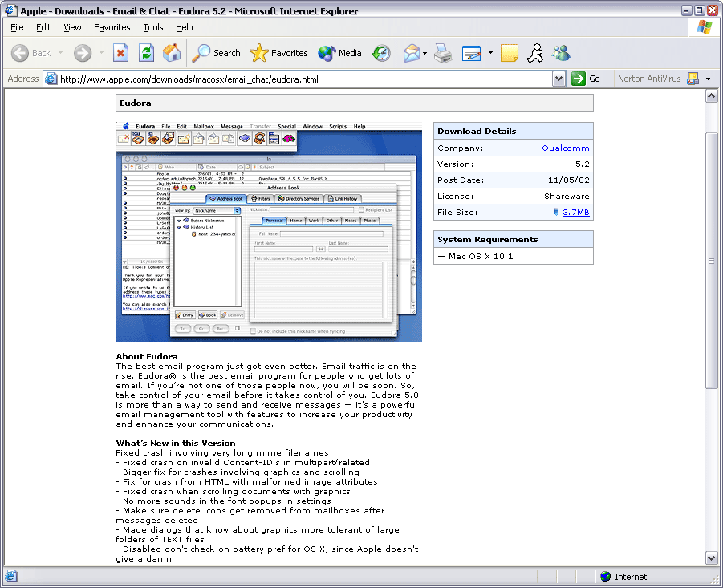
Task: Click the status bar Internet zone text
Action: click(x=631, y=577)
